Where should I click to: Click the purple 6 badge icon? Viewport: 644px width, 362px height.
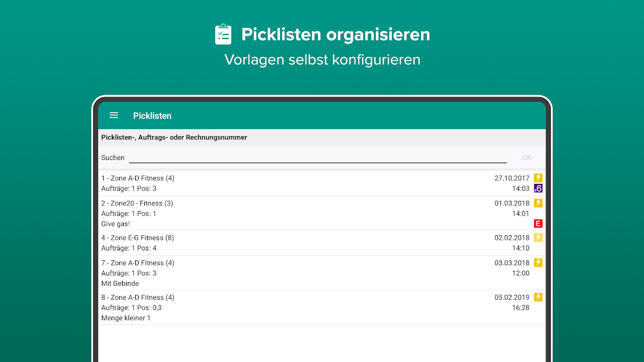pyautogui.click(x=538, y=188)
